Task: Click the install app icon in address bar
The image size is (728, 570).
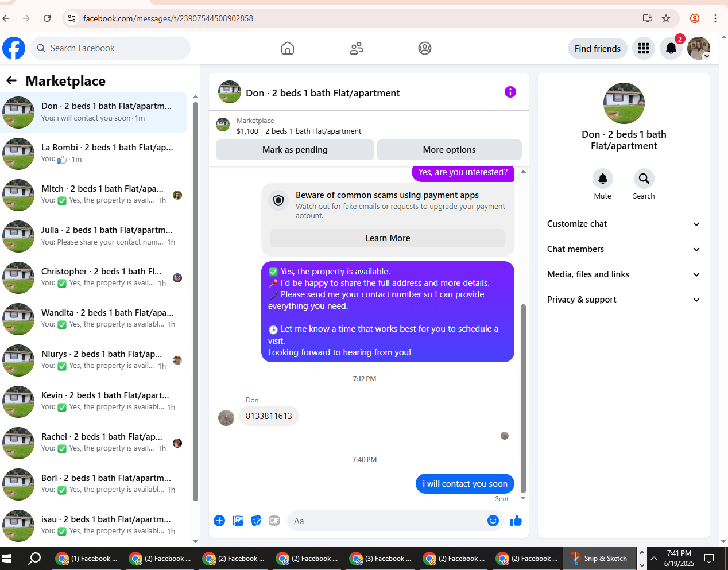Action: (x=648, y=18)
